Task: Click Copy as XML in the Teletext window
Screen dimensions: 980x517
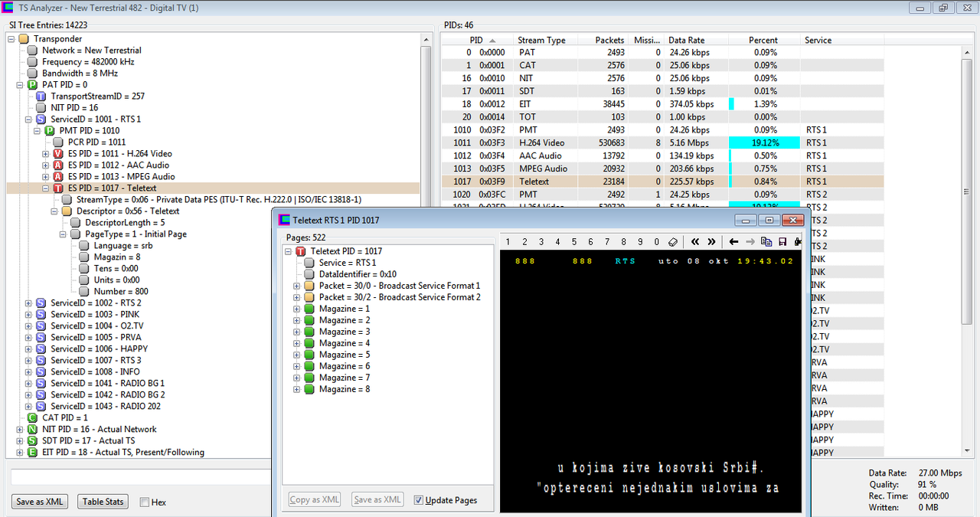Action: point(315,499)
